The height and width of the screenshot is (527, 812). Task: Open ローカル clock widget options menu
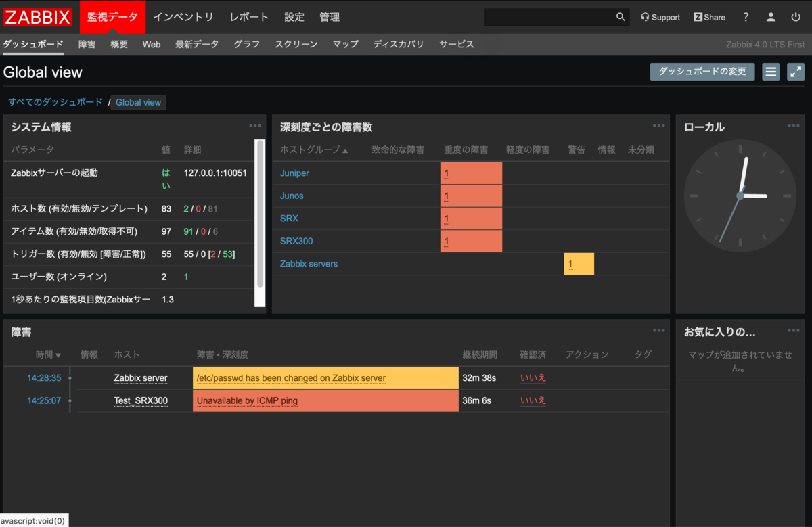coord(794,126)
